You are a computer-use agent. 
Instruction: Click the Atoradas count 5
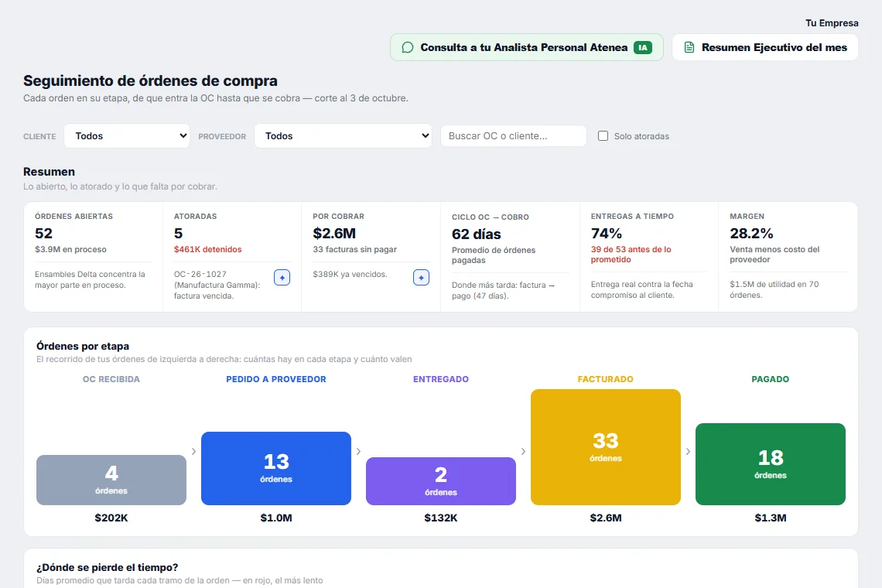coord(178,234)
